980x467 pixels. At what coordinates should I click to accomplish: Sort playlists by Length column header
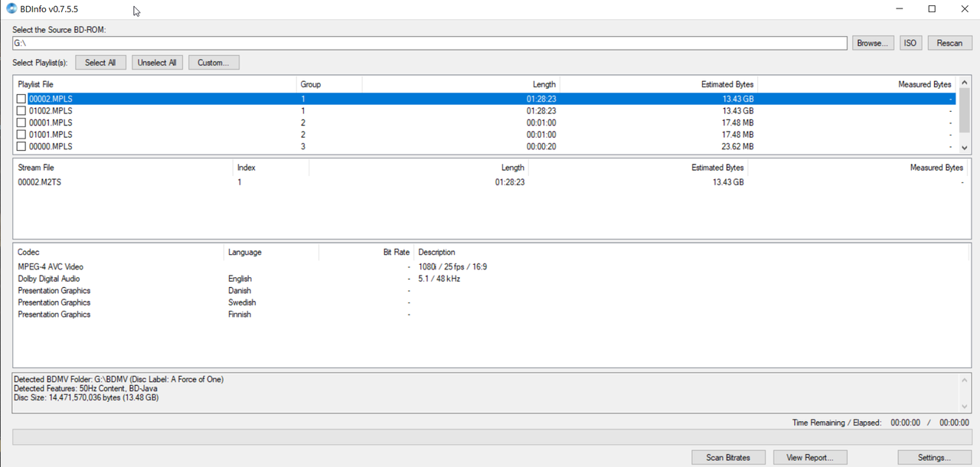point(461,84)
